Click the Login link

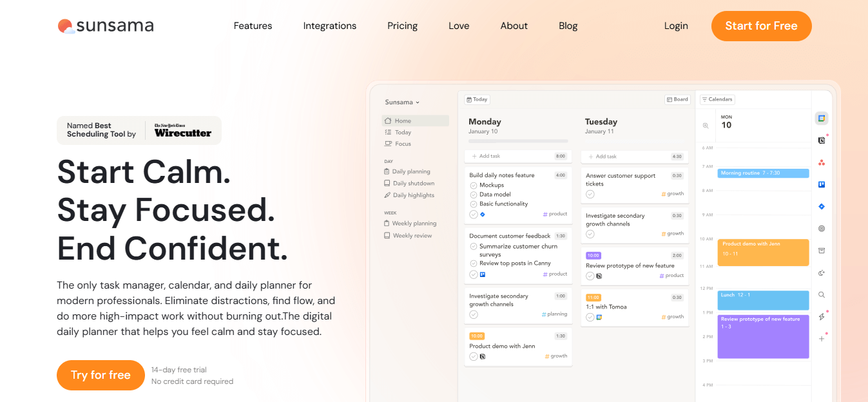676,26
